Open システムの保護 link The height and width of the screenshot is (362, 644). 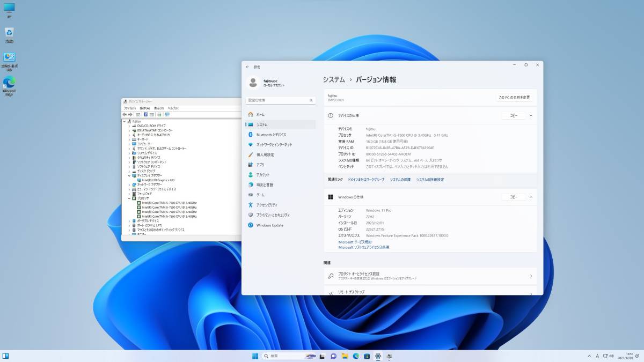[400, 180]
